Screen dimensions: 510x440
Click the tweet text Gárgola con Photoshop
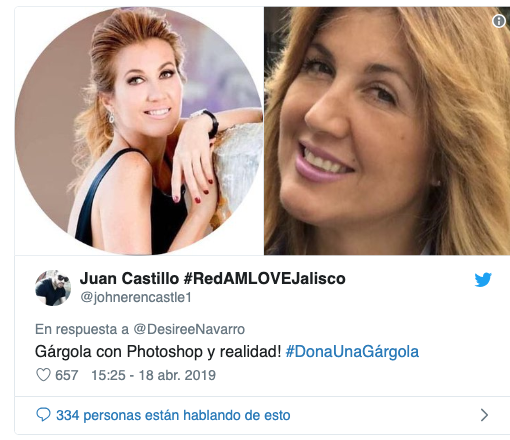coord(119,352)
